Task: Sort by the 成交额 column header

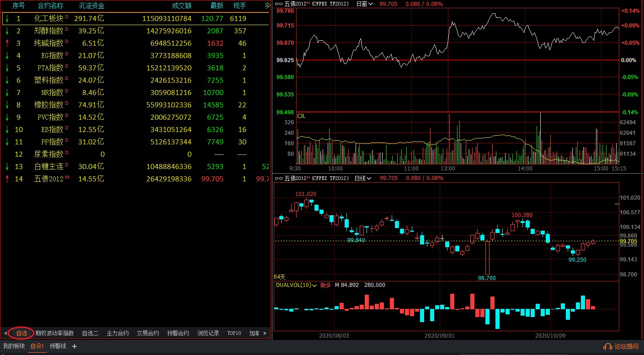Action: (181, 6)
